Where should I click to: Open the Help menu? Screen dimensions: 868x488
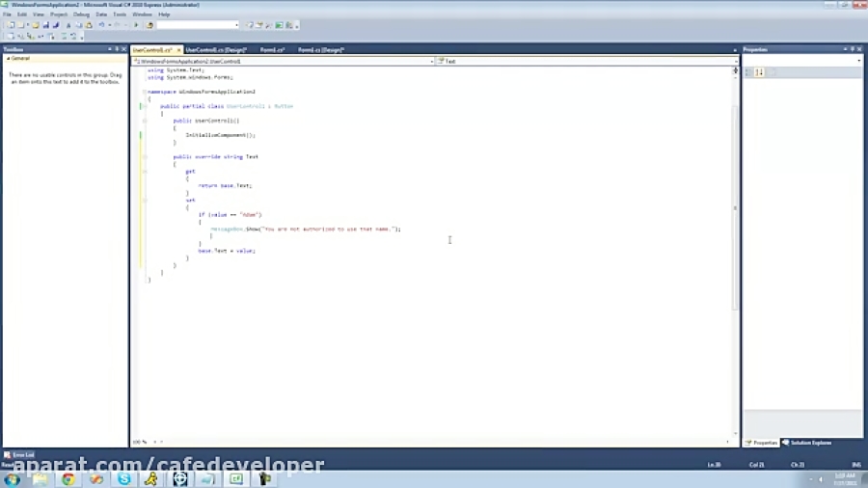click(164, 14)
